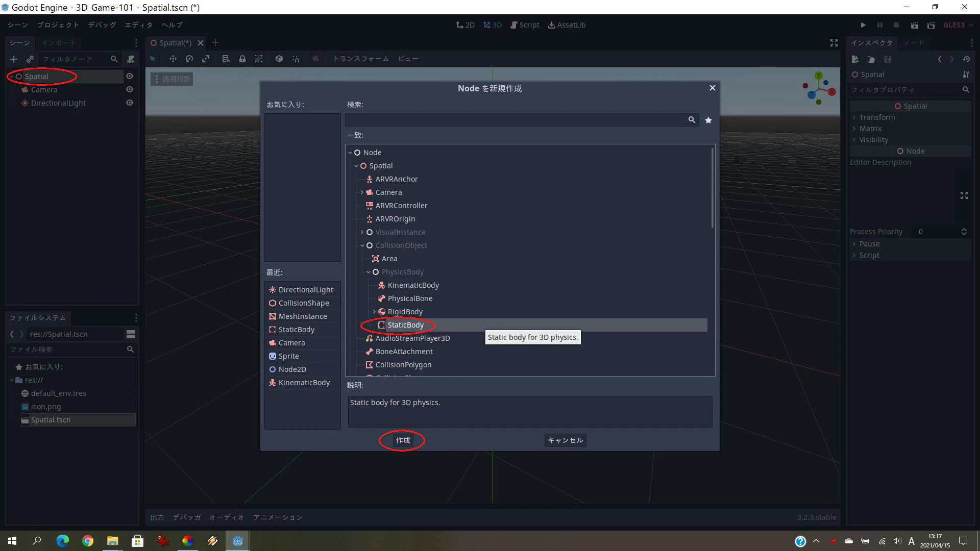Click the attach script icon in Scene panel

point(131,59)
